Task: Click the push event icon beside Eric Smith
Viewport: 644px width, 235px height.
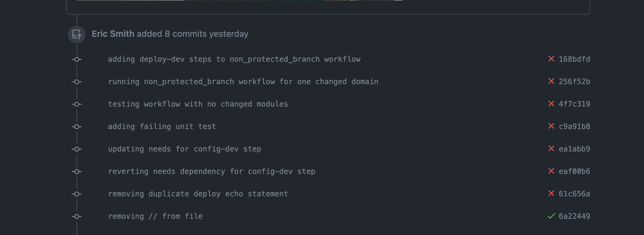Action: [77, 34]
